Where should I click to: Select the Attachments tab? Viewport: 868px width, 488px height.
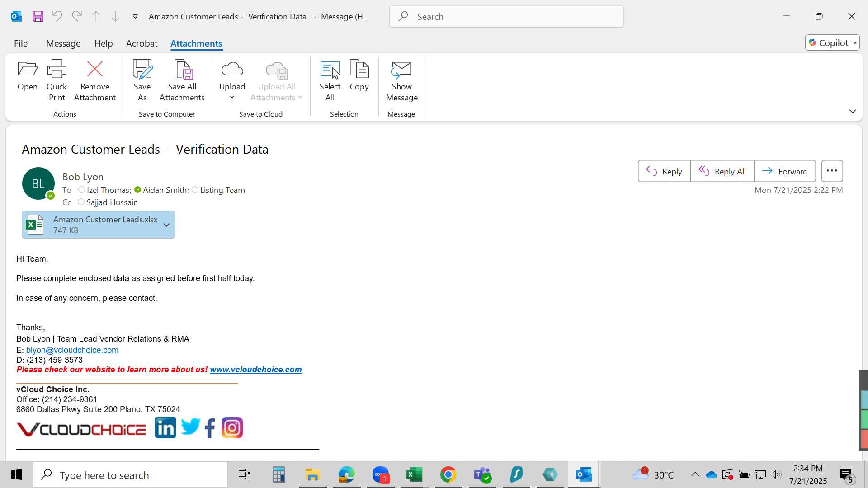196,43
